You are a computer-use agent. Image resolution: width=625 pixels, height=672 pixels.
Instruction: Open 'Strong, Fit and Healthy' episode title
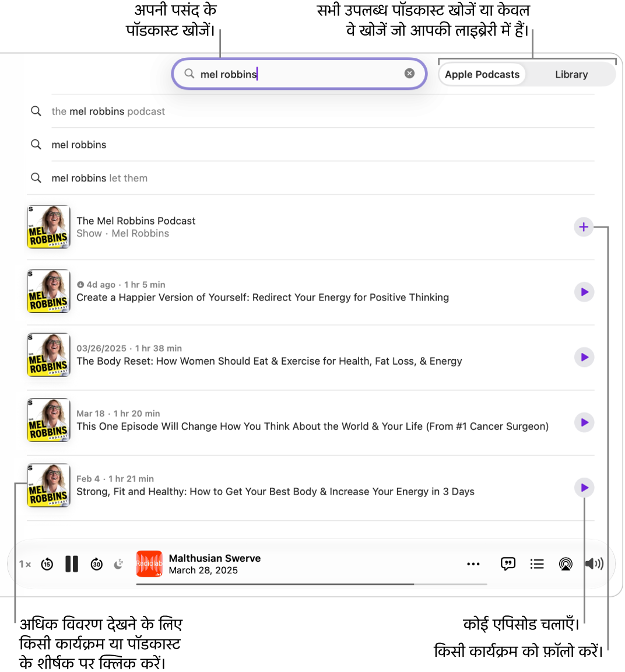click(275, 492)
